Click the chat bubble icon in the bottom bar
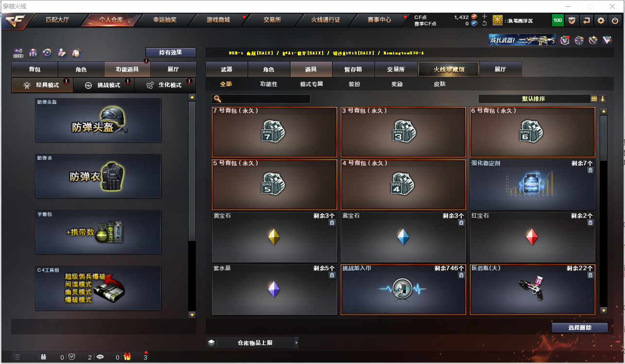Screen dimensions: 625x364 pyautogui.click(x=100, y=357)
